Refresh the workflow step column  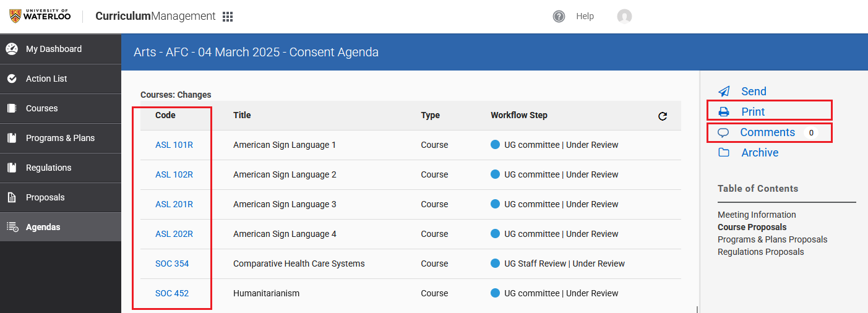663,116
